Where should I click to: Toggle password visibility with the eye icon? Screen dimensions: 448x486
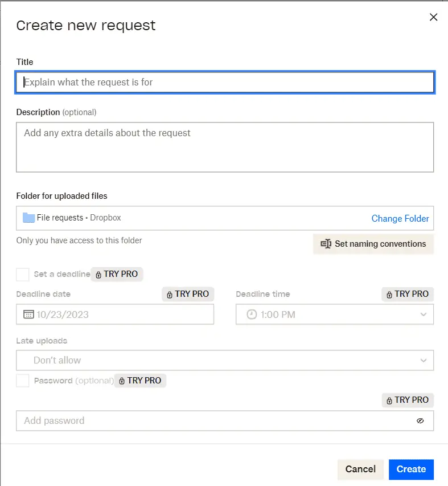tap(420, 420)
